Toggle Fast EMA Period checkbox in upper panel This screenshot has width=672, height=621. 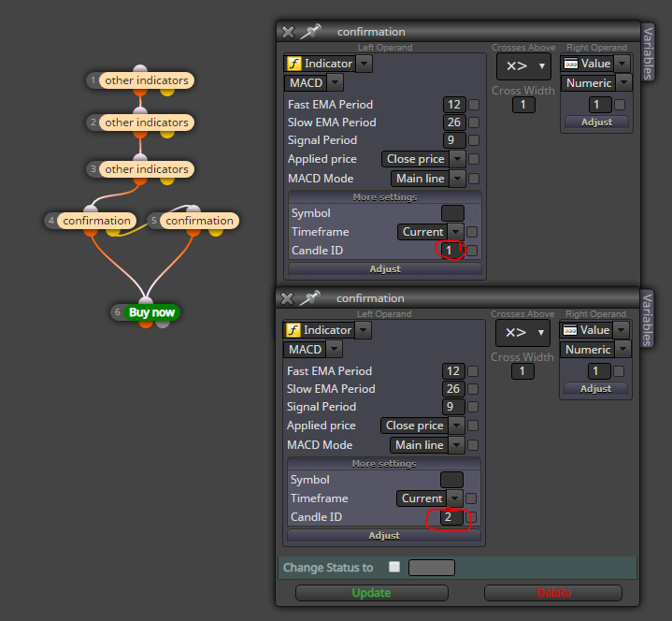tap(474, 105)
